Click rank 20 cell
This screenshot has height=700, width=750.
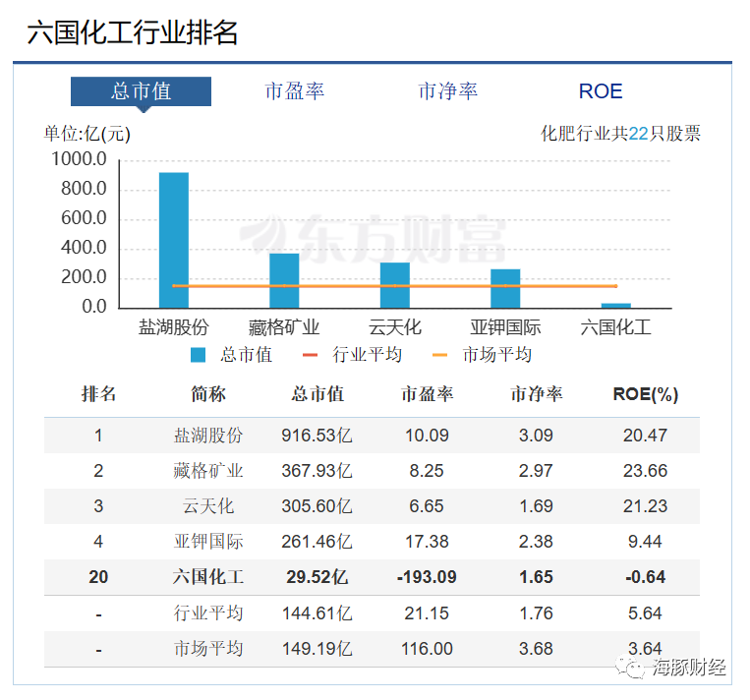tap(98, 577)
